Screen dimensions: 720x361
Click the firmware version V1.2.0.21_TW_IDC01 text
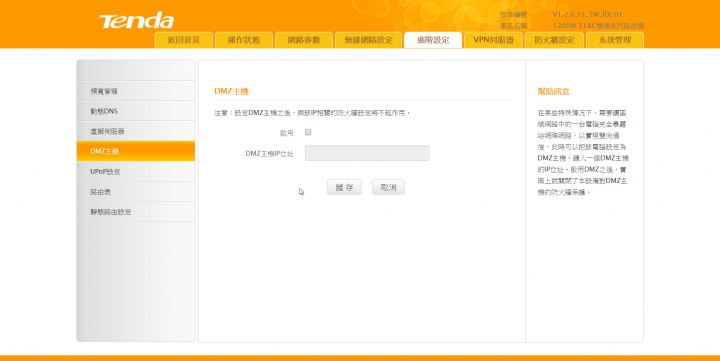pos(587,14)
